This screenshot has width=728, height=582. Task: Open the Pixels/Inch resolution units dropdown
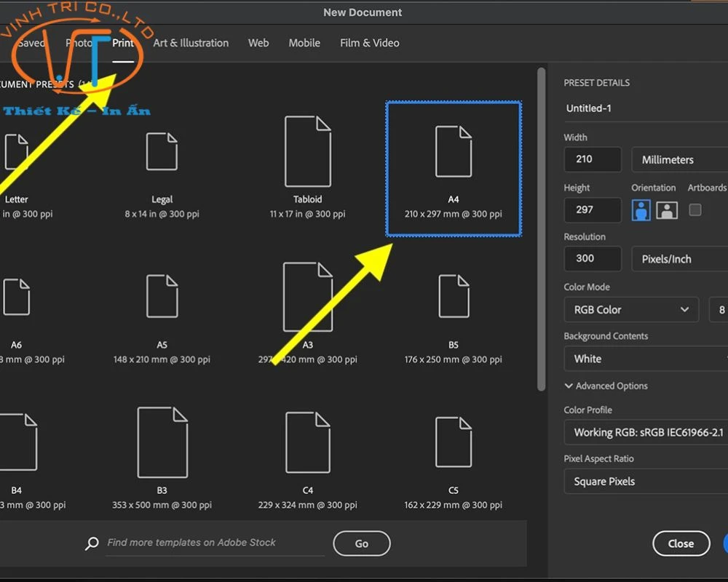pyautogui.click(x=680, y=259)
